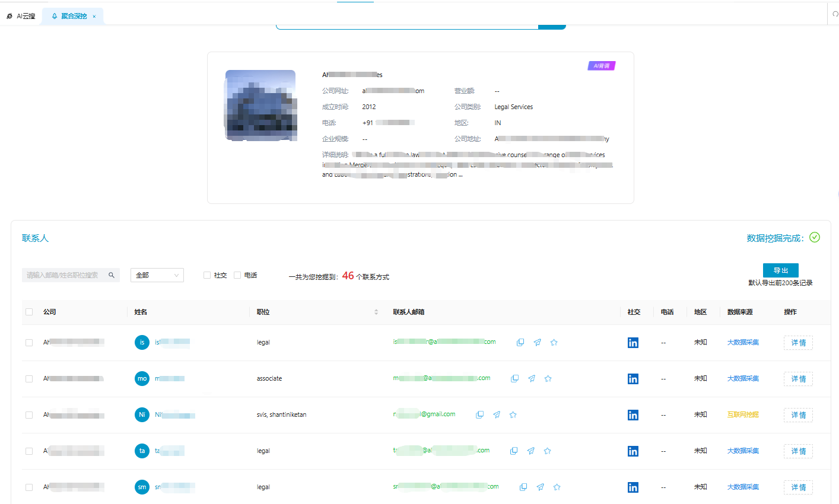Click send email icon for associate contact
The image size is (839, 504).
(532, 379)
